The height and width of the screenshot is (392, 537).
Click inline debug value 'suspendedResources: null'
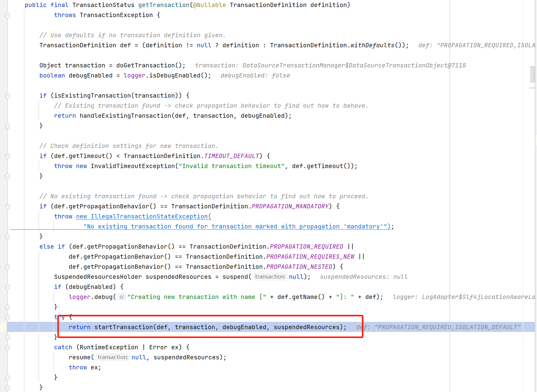click(x=364, y=277)
